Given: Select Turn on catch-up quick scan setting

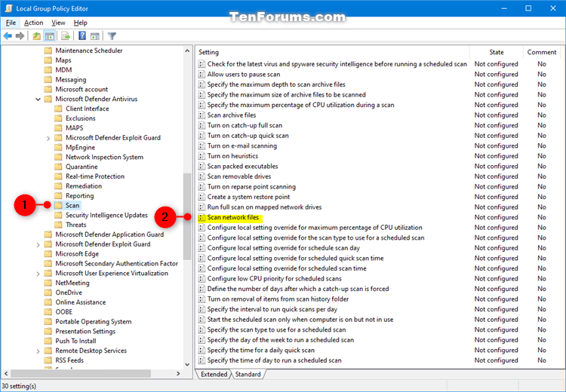Looking at the screenshot, I should click(248, 136).
